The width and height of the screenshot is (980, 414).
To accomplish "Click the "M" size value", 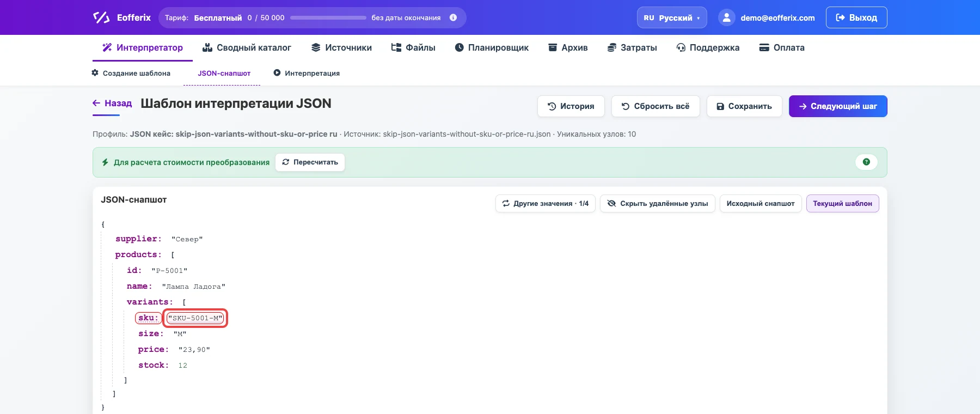I will pyautogui.click(x=180, y=334).
